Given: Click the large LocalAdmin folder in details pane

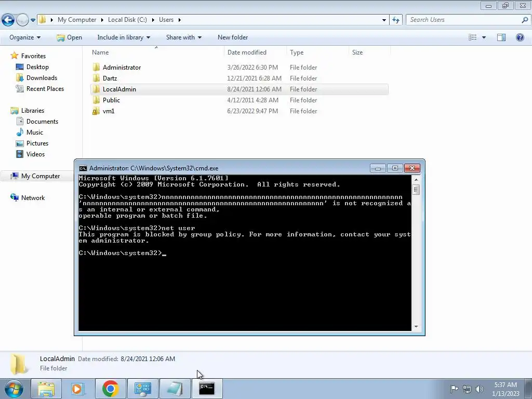Looking at the screenshot, I should [x=19, y=364].
